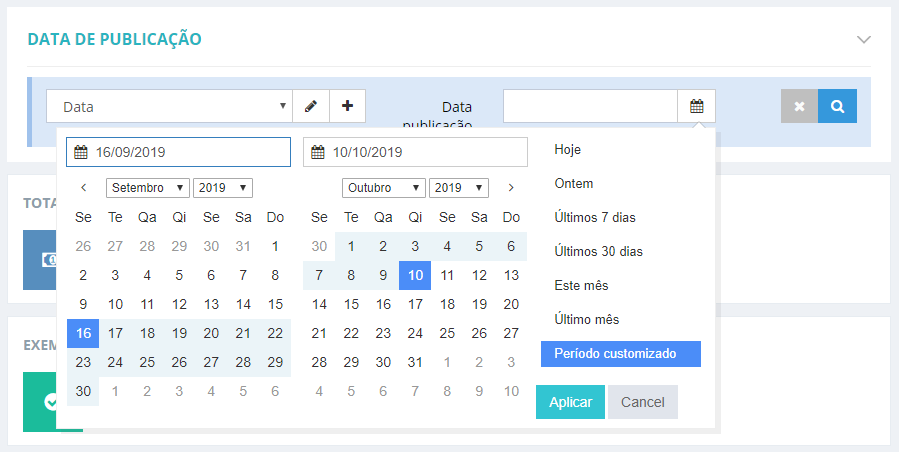
Task: Open the year dropdown next to Outubro
Action: 458,188
